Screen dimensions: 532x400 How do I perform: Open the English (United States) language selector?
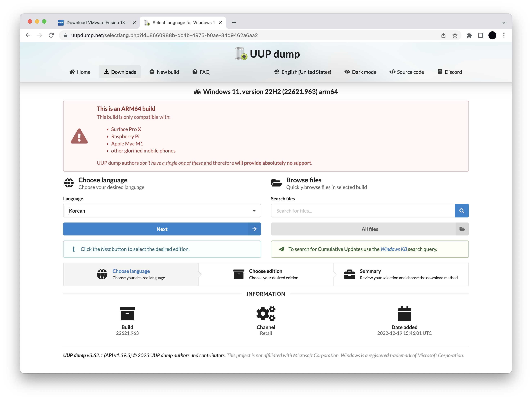click(303, 72)
